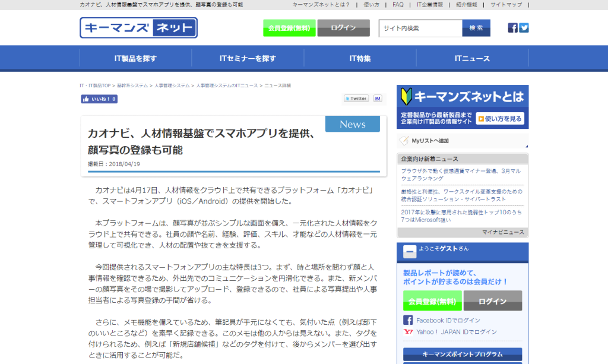Click header 会員登録(無料) green button
Viewport: 608px width, 364px height.
point(289,28)
